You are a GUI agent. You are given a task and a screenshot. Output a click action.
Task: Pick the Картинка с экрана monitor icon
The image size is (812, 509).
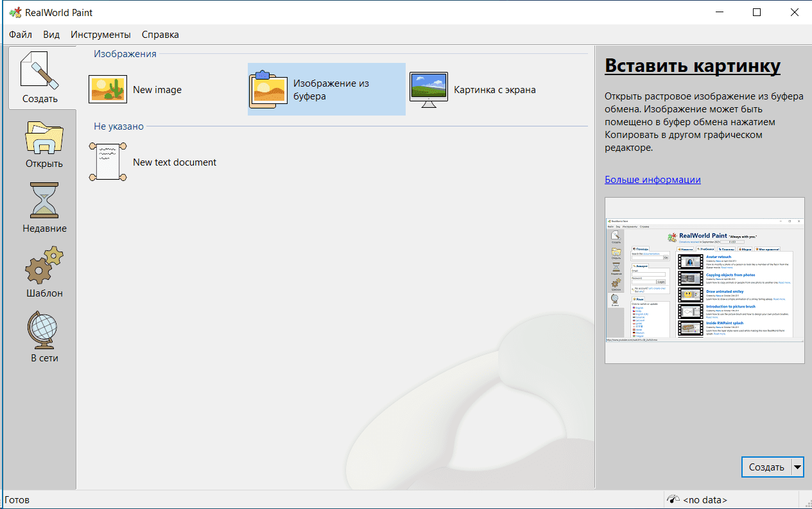429,90
